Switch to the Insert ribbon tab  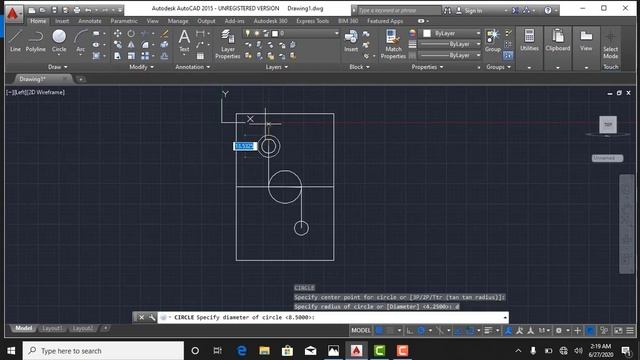tap(62, 21)
